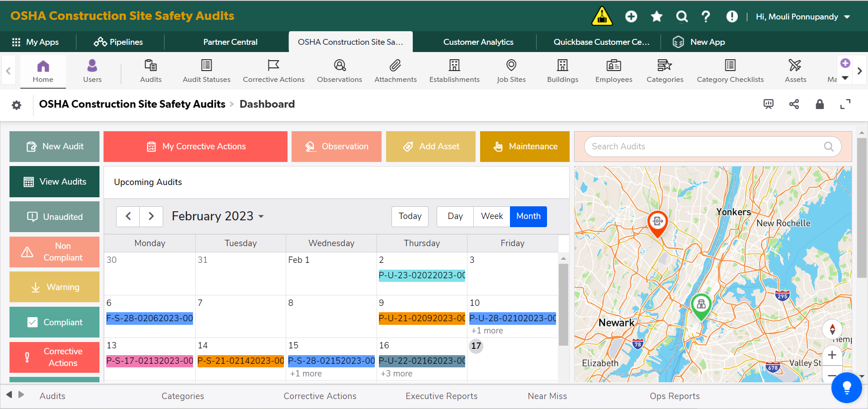
Task: Click the red Corrective Actions side button
Action: (x=54, y=357)
